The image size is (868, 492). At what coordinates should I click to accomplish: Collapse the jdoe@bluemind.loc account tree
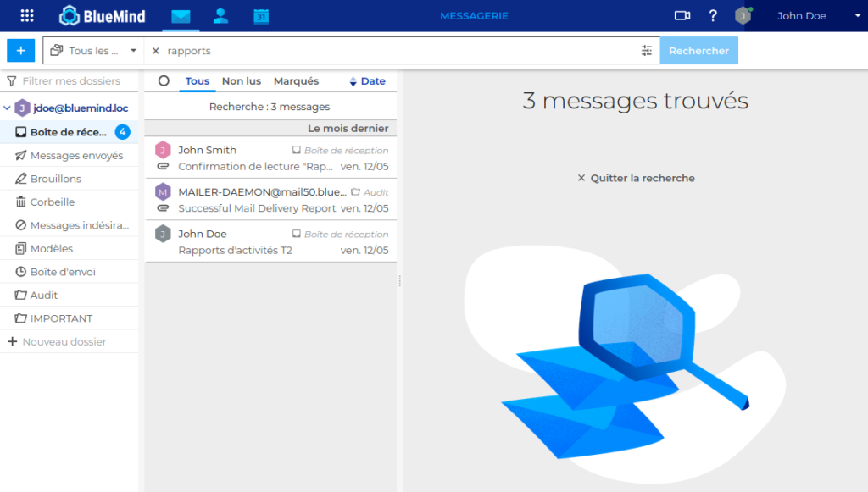tap(8, 108)
